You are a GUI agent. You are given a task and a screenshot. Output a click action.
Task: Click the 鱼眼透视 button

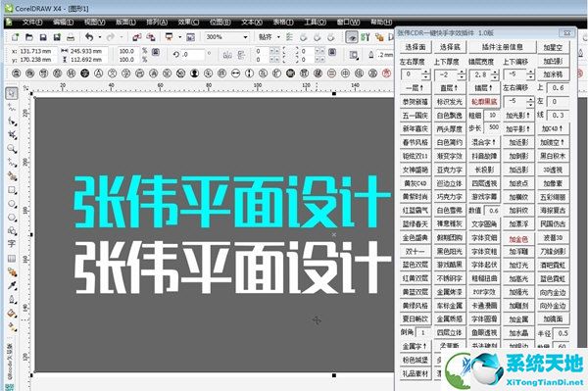pyautogui.click(x=484, y=333)
